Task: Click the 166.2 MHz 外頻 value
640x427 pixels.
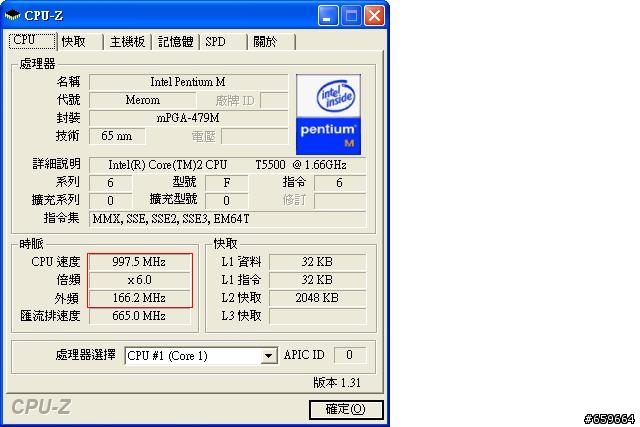Action: pyautogui.click(x=139, y=298)
